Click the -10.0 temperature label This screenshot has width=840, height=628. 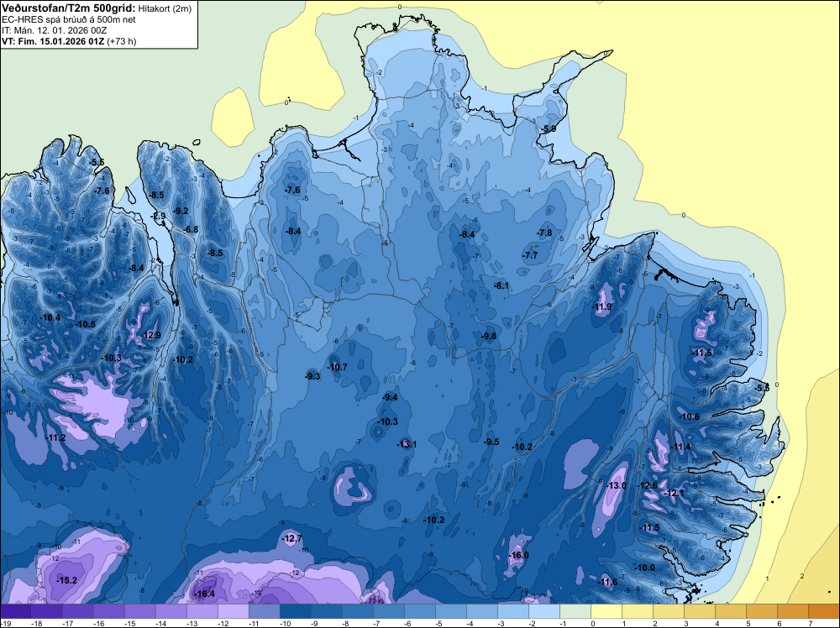(644, 568)
